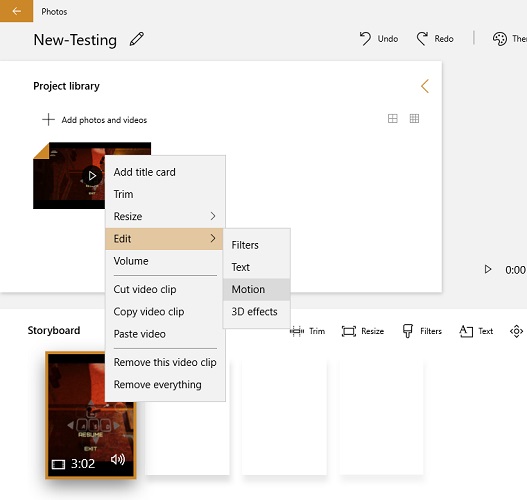The width and height of the screenshot is (527, 500).
Task: Click the New-Testing project title
Action: tap(75, 40)
